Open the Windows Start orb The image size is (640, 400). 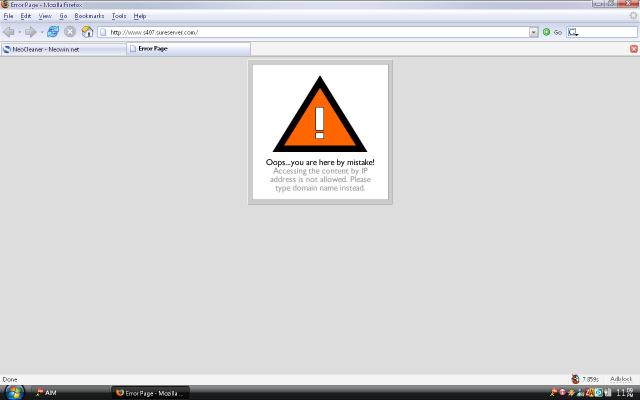(x=15, y=393)
